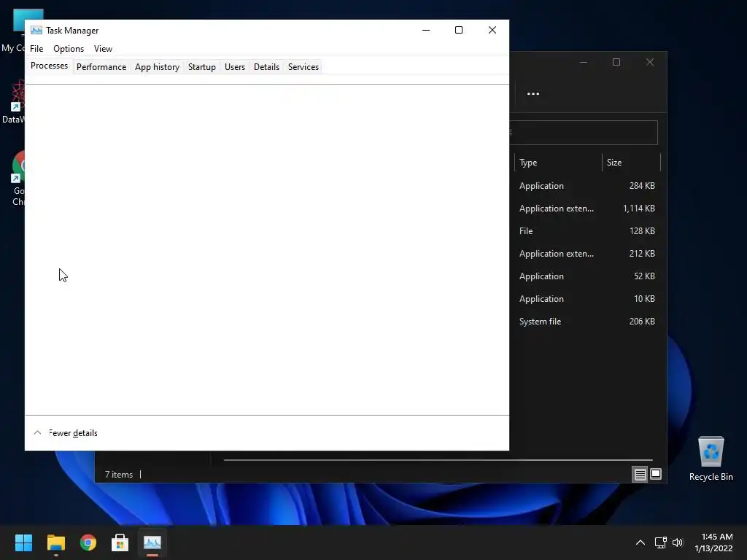Image resolution: width=747 pixels, height=560 pixels.
Task: Close the Task Manager window
Action: coord(492,30)
